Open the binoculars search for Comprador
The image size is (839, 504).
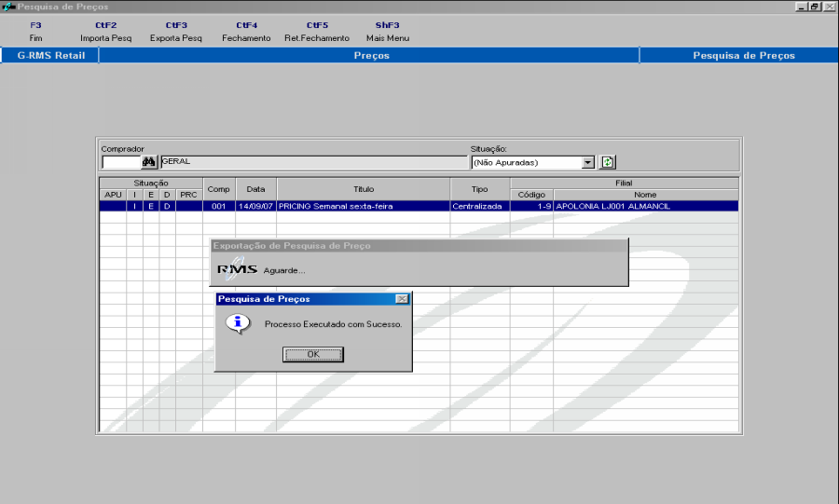[x=149, y=161]
